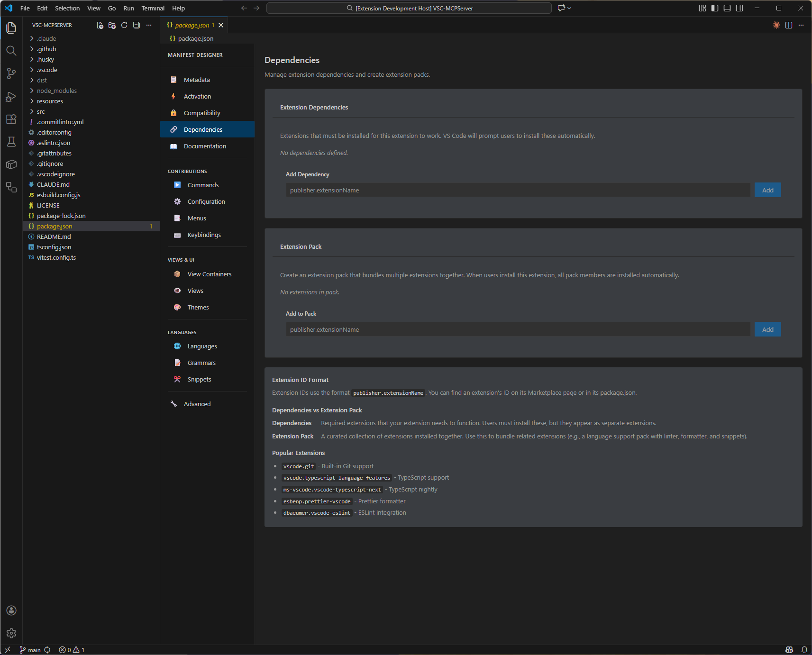Split the editor to the right
This screenshot has height=655, width=812.
point(789,25)
